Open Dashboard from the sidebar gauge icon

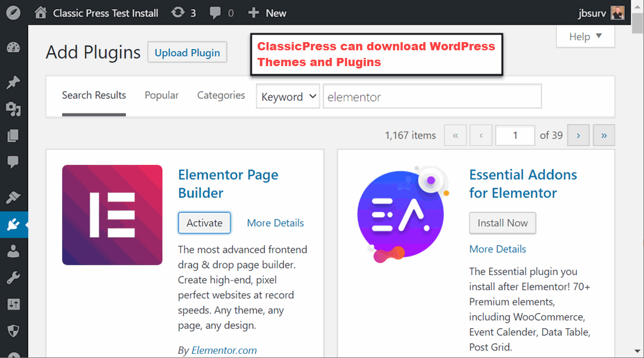coord(13,47)
